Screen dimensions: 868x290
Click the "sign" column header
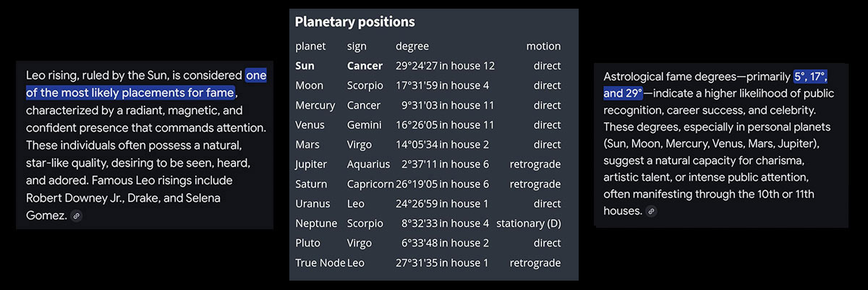point(357,46)
